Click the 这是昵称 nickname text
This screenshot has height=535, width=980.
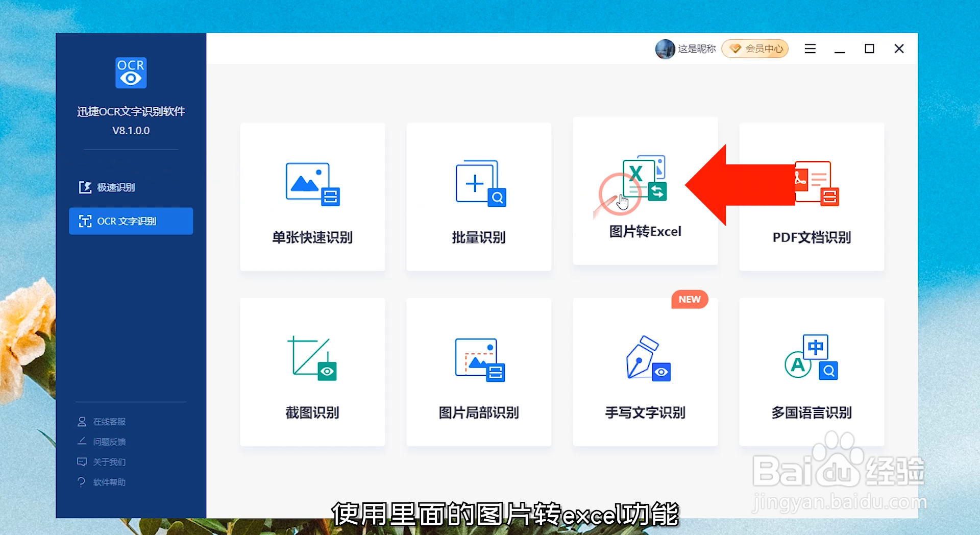pos(697,49)
